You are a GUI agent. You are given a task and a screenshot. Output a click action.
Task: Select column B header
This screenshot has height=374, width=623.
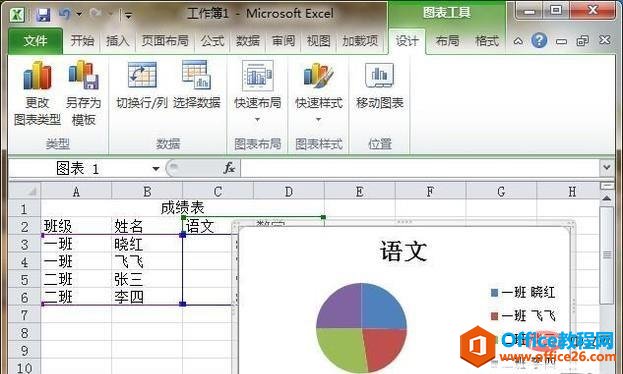point(147,192)
